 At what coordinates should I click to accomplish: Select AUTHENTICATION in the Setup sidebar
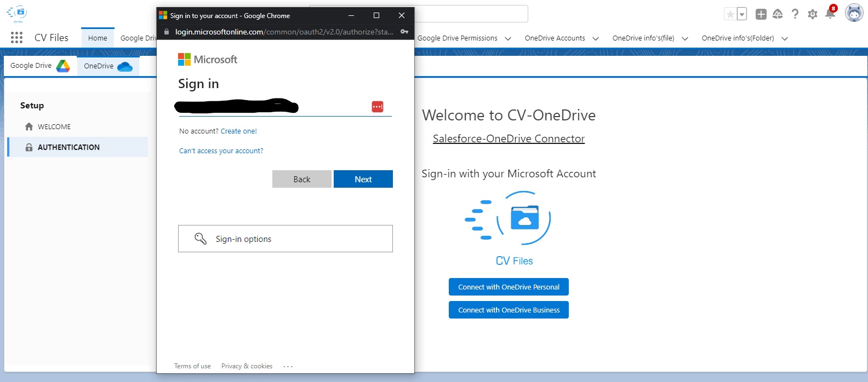(x=78, y=147)
